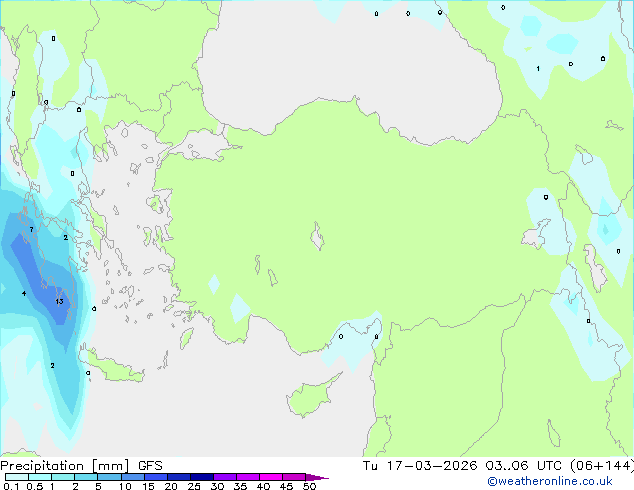Pick the 10–15 mm blue legend swatch
The width and height of the screenshot is (634, 490).
pyautogui.click(x=132, y=477)
